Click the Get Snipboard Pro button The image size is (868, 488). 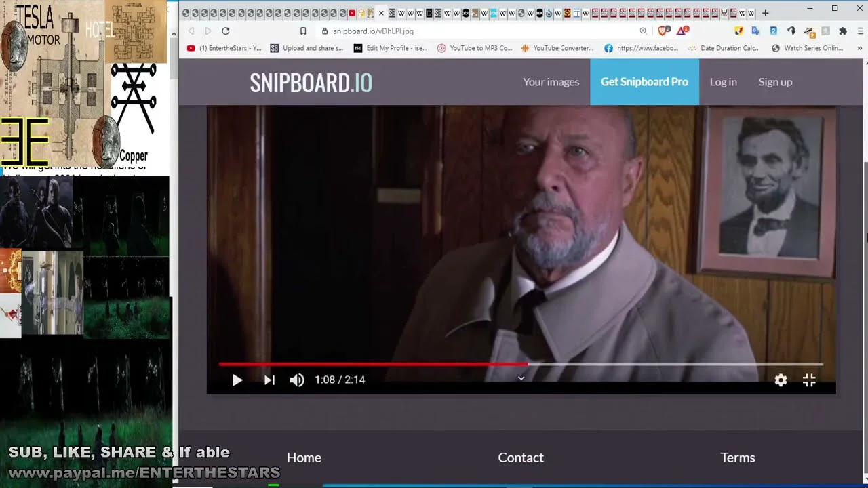[x=644, y=82]
